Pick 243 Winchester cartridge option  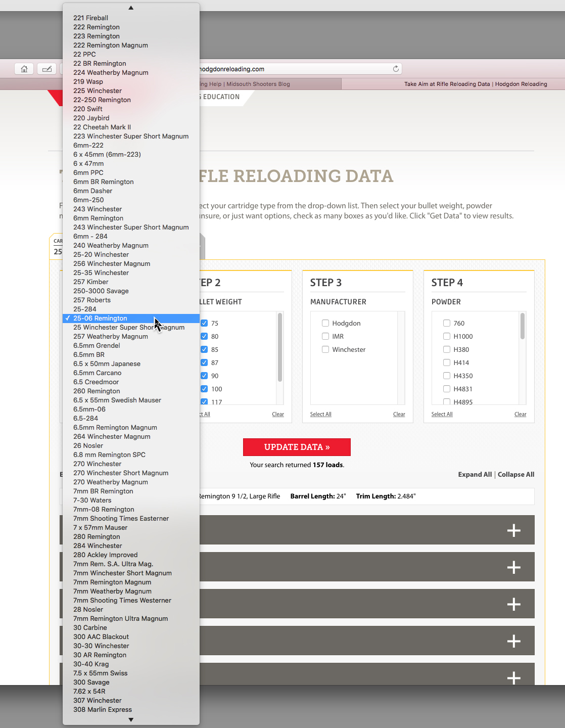click(x=131, y=209)
